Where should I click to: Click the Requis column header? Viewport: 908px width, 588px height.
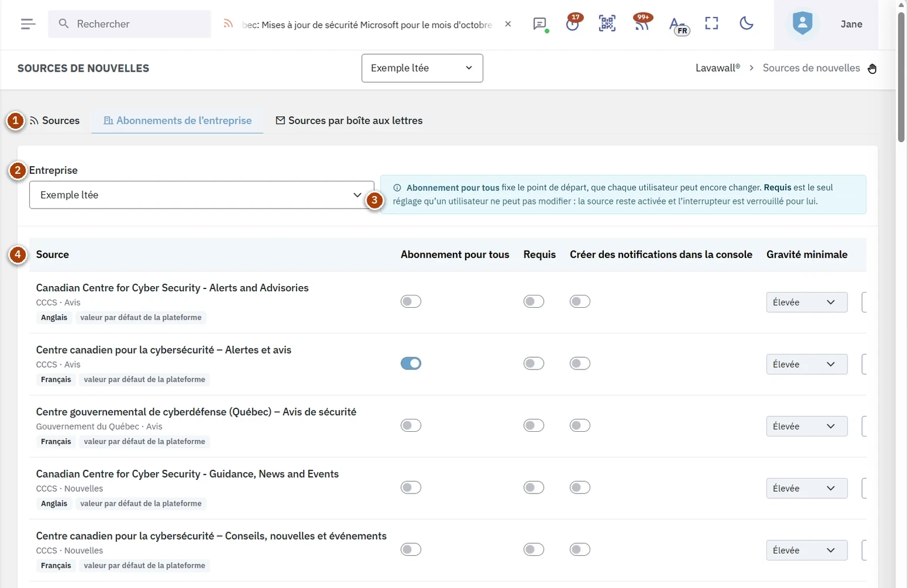point(539,254)
